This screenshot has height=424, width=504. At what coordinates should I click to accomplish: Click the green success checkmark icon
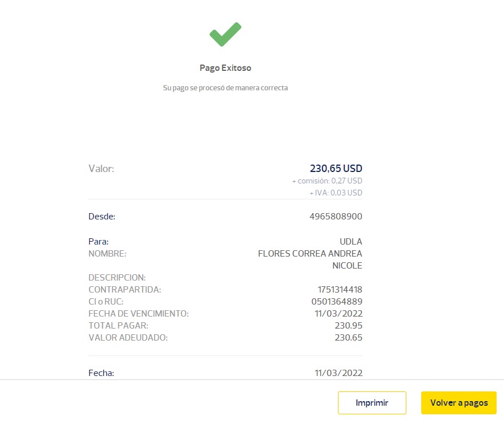click(225, 34)
